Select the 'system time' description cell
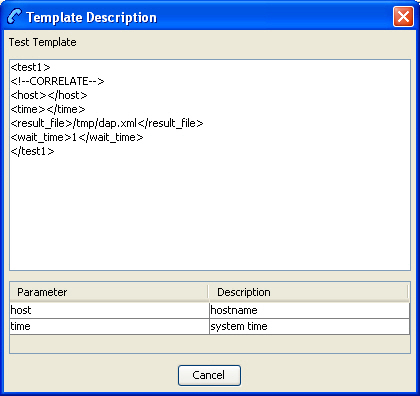The image size is (420, 396). coord(309,326)
